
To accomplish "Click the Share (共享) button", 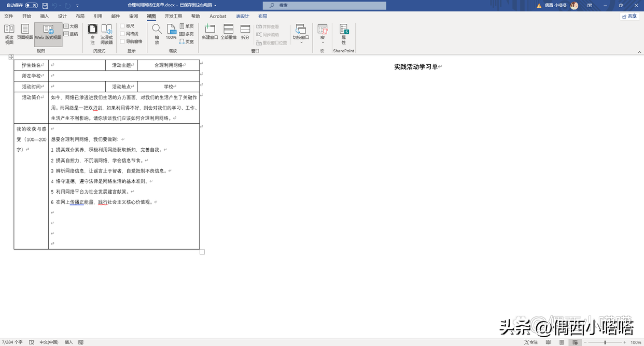I will point(629,16).
